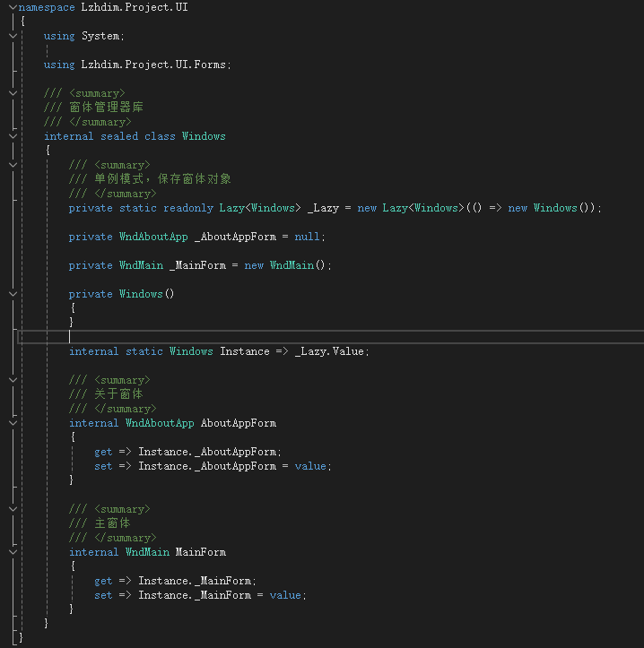Collapse the 单例模式 summary comment
644x648 pixels.
pyautogui.click(x=13, y=165)
